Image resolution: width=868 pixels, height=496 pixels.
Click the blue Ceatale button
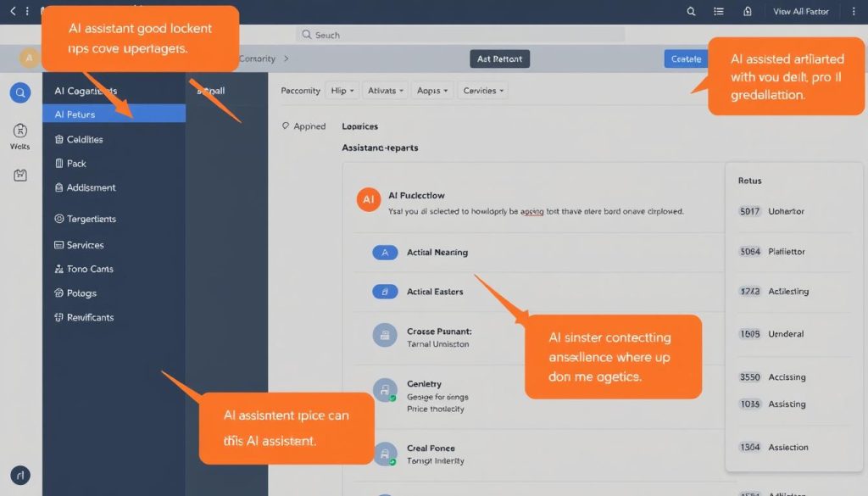686,59
